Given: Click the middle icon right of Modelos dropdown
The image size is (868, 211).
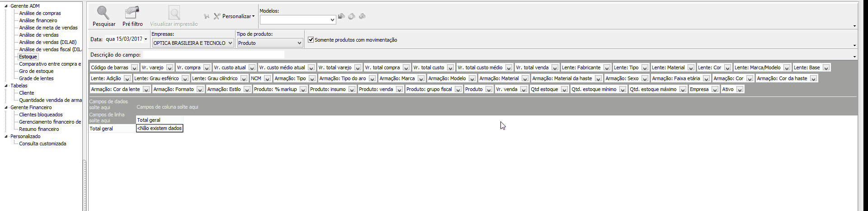Looking at the screenshot, I should click(352, 16).
